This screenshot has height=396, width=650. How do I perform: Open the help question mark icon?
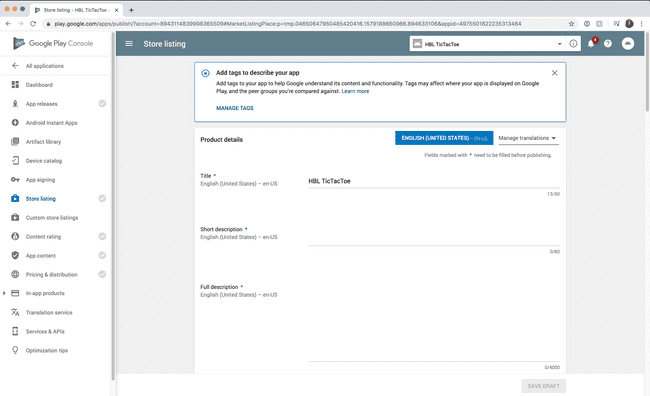click(608, 44)
